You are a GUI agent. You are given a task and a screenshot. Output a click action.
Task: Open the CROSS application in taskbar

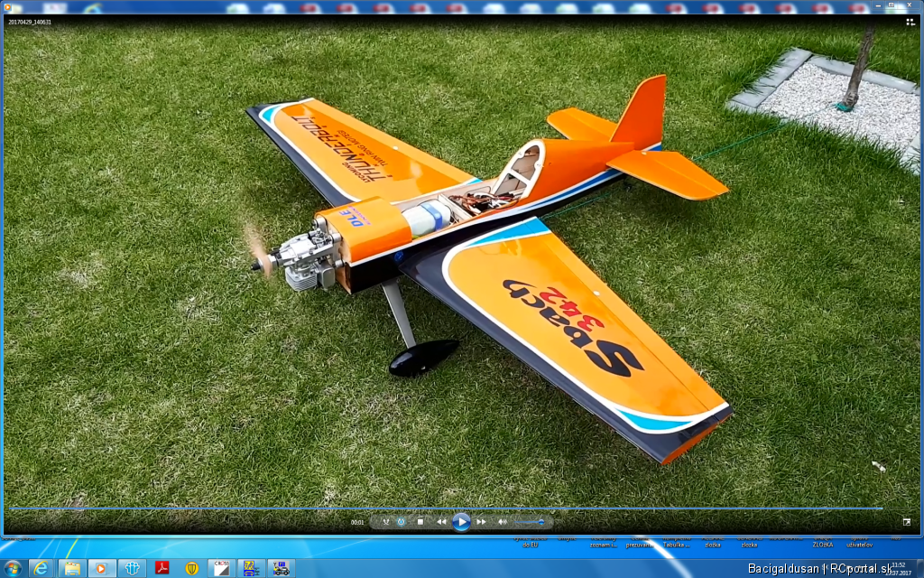click(x=222, y=568)
